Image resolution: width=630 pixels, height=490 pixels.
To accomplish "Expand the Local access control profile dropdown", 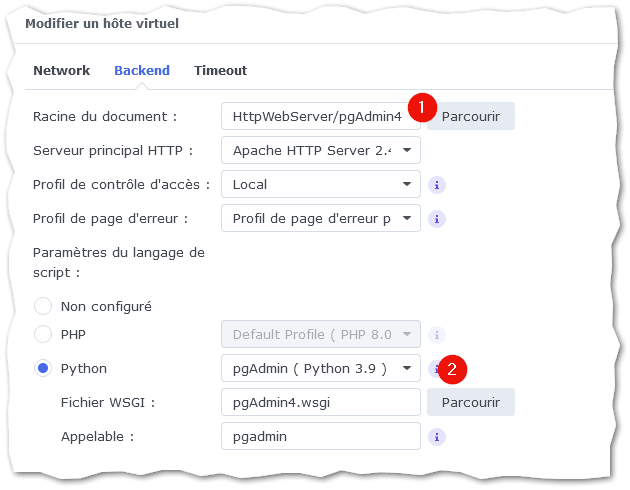I will 321,184.
